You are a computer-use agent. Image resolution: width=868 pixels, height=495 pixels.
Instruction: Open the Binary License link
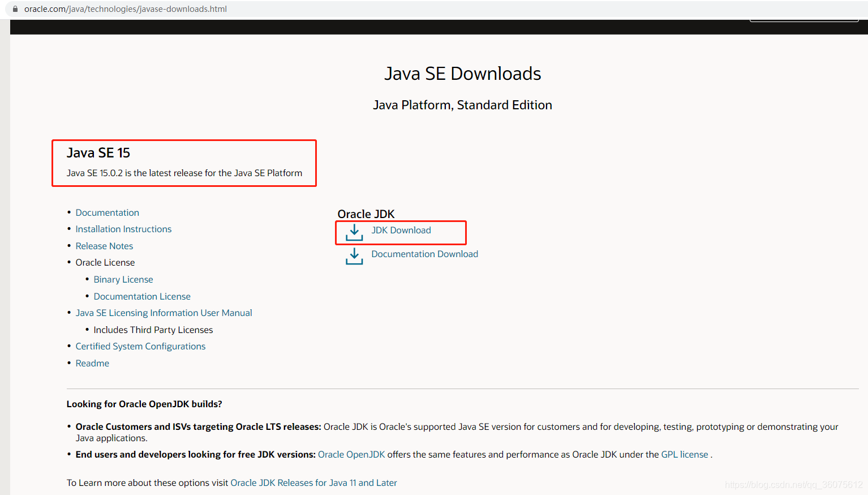click(x=123, y=279)
